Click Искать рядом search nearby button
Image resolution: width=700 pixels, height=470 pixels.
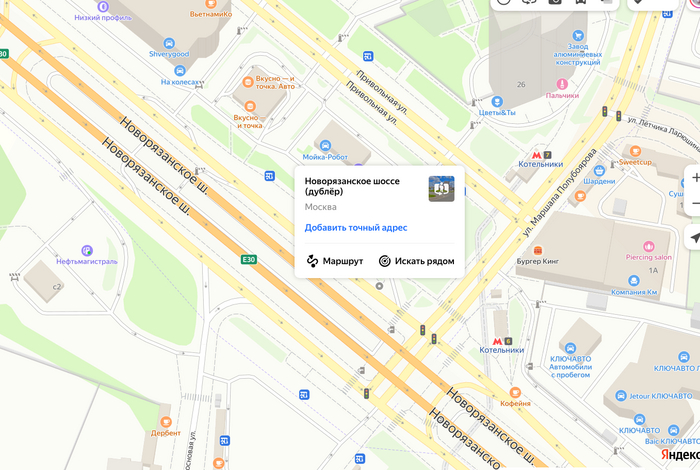(x=417, y=261)
